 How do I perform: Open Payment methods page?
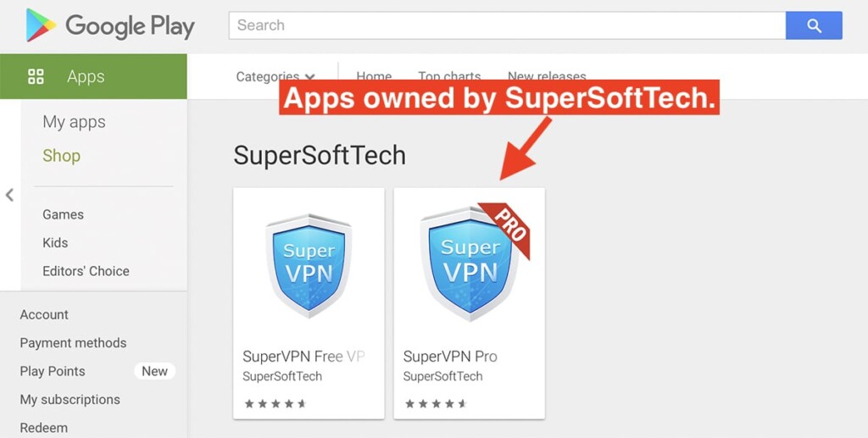pyautogui.click(x=73, y=343)
